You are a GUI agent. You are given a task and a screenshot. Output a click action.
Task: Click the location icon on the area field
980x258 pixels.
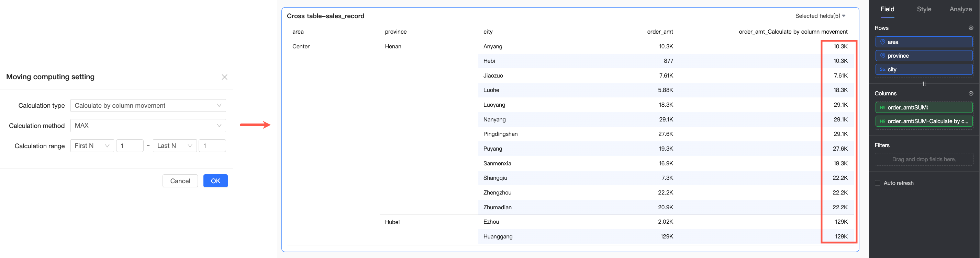[883, 42]
